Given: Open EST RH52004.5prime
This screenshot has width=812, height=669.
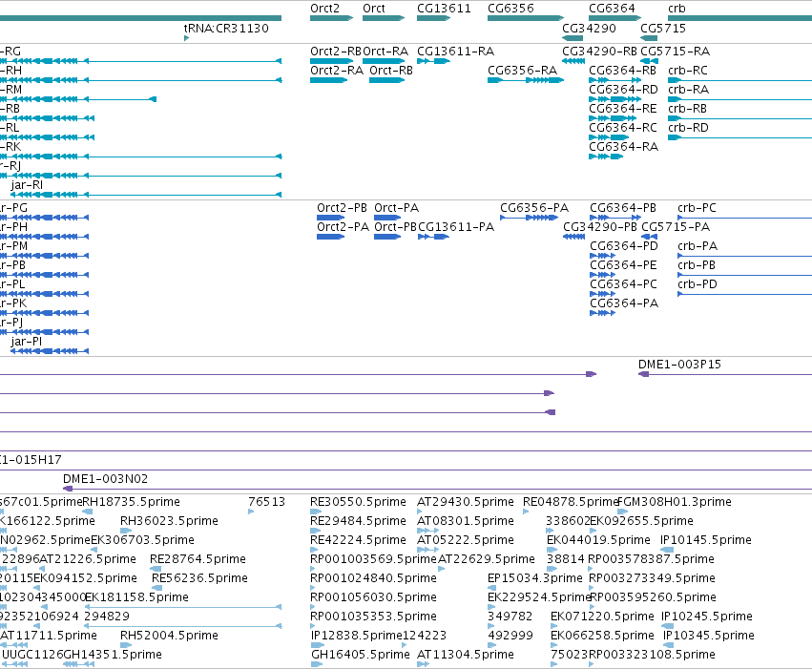Looking at the screenshot, I should (x=126, y=645).
